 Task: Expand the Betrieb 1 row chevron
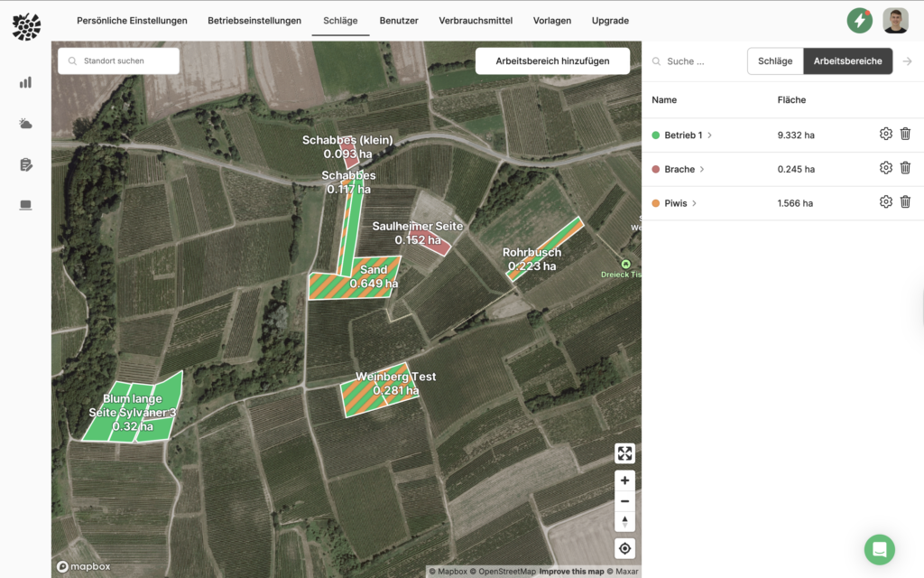pos(710,135)
